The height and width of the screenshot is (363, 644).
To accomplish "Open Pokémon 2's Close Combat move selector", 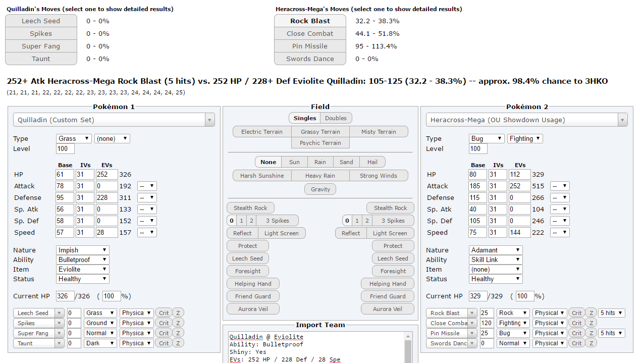I will 452,323.
